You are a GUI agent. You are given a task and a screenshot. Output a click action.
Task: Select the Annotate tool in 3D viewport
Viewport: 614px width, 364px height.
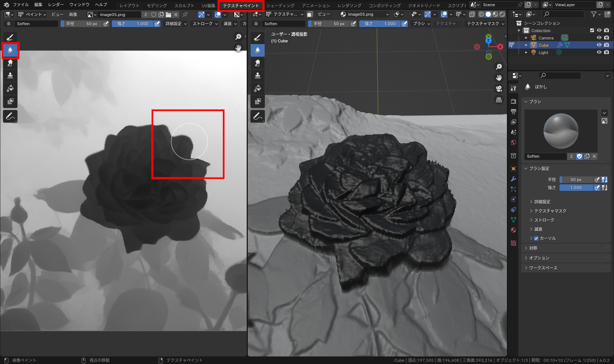258,116
